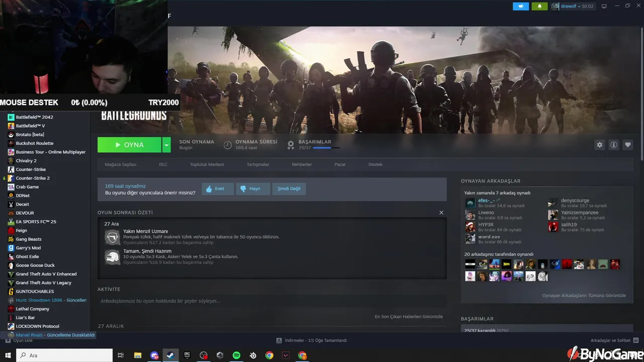Open İndirmeler downloads status
Viewport: 644px width, 362px height.
(x=312, y=340)
